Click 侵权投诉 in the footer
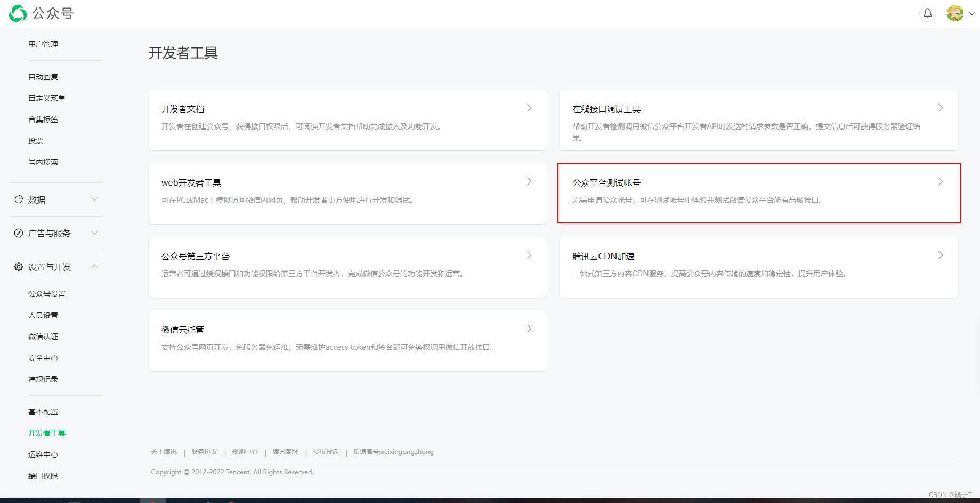 click(326, 452)
